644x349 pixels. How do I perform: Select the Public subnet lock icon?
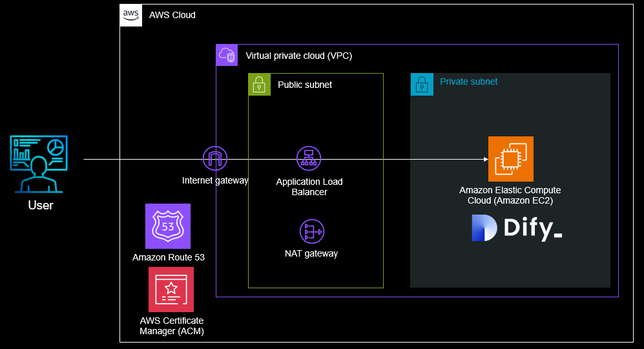(259, 84)
